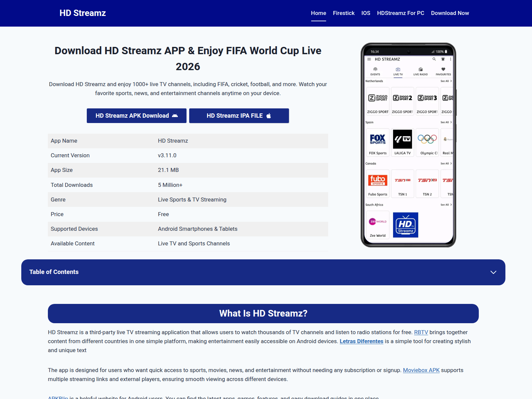Expand the Table of Contents chevron

click(x=493, y=272)
